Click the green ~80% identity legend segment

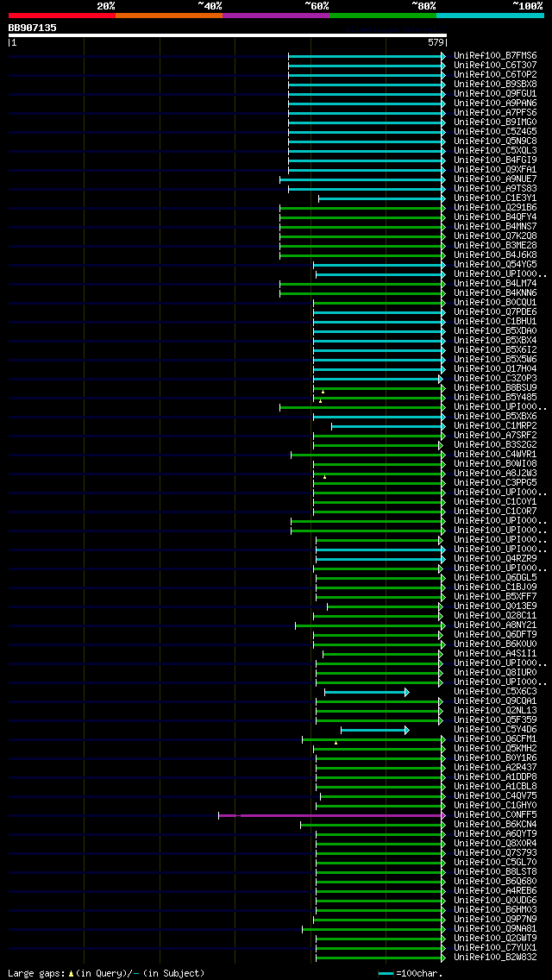(383, 15)
